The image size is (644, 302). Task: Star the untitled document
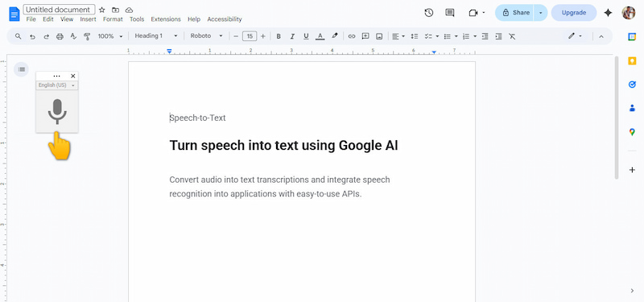click(x=102, y=10)
